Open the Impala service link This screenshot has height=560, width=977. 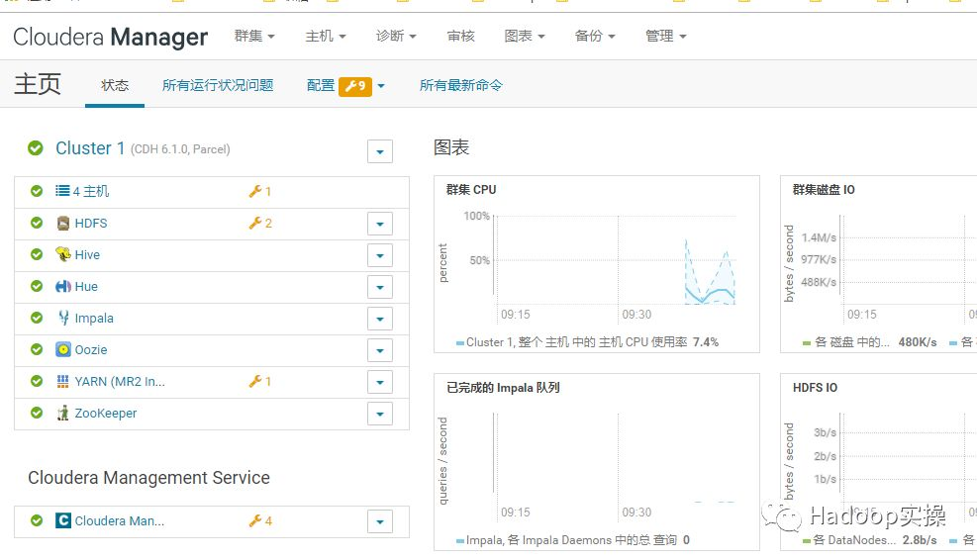[x=94, y=319]
